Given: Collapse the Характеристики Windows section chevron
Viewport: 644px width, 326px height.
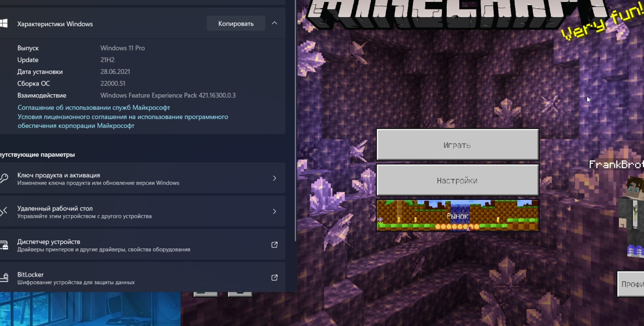Looking at the screenshot, I should click(x=274, y=23).
